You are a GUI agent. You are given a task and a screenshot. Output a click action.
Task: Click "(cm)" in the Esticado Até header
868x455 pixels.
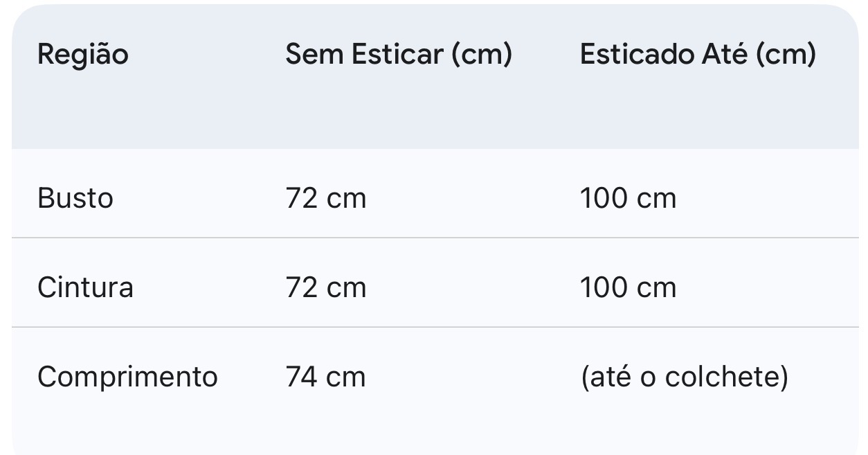click(786, 54)
